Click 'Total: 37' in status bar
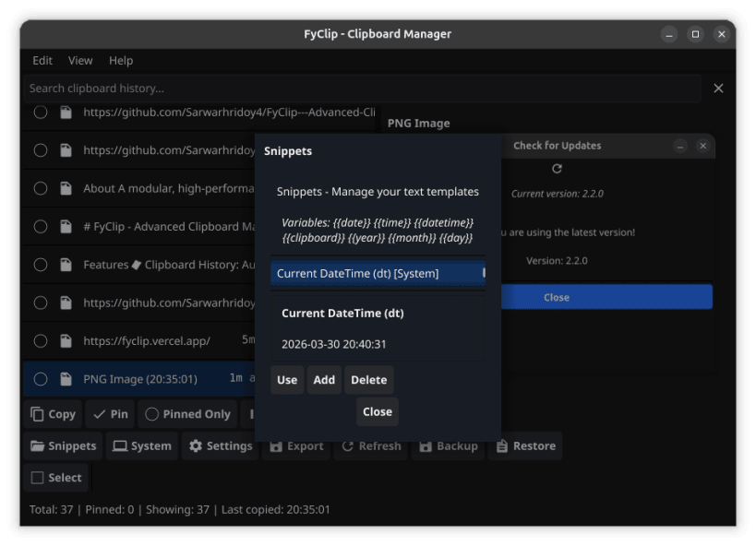The image size is (756, 546). (51, 510)
